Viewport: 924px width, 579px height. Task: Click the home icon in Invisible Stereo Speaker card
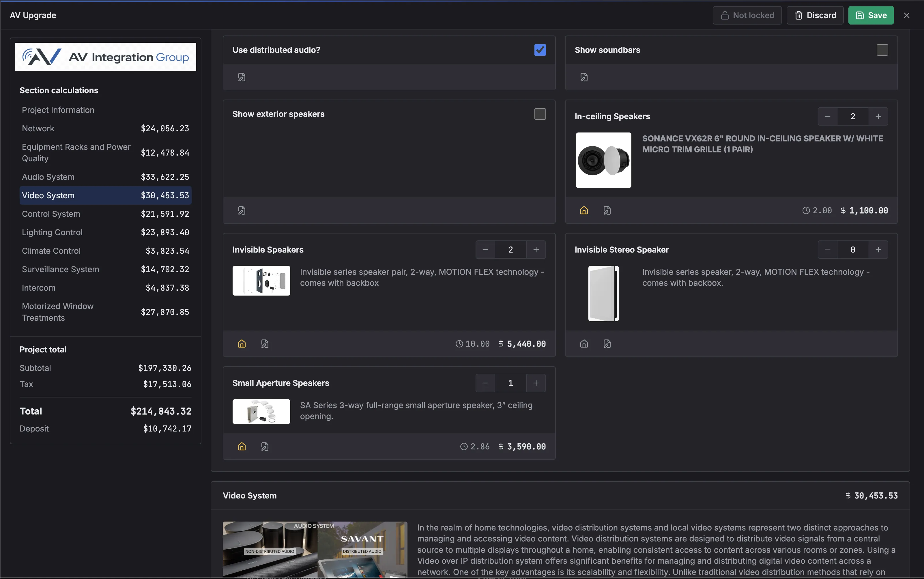tap(584, 343)
